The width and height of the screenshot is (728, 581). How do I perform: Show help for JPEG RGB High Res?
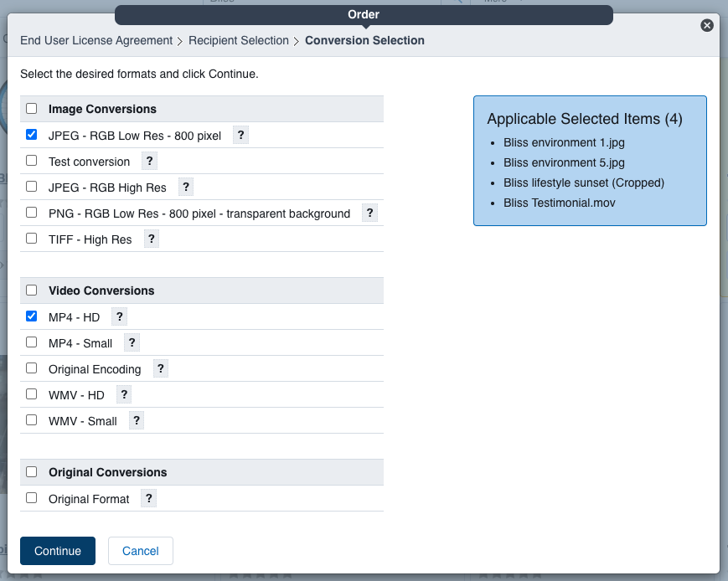[x=186, y=187]
